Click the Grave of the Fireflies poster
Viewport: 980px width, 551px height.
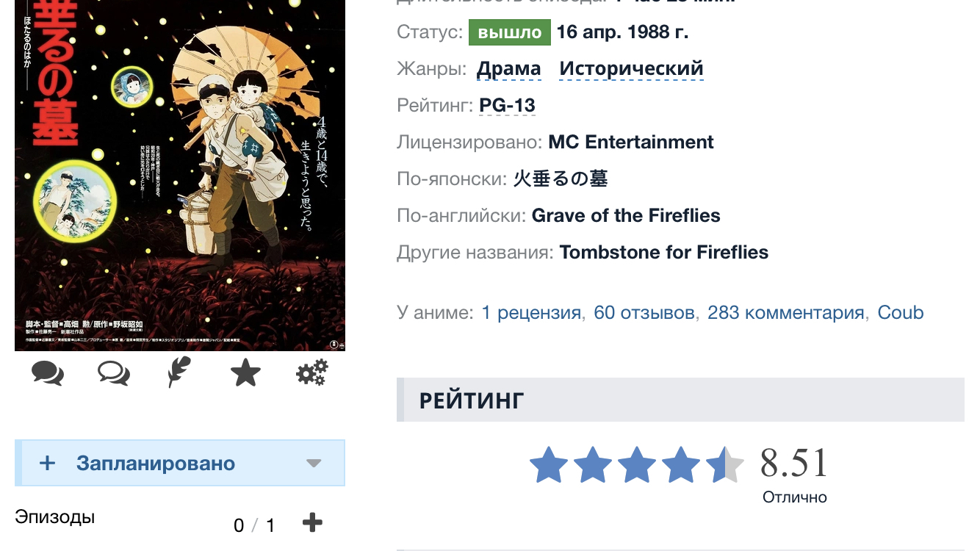tap(180, 175)
